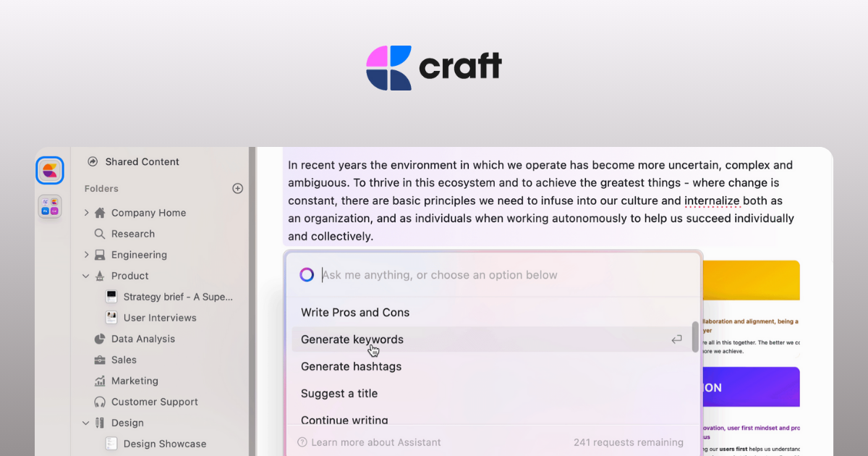Open the Product folder label
Screen dimensions: 868x456
point(130,276)
